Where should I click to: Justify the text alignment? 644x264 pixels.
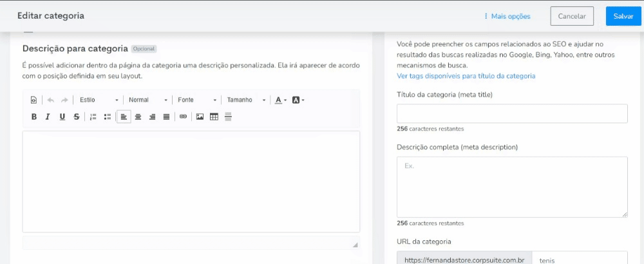tap(166, 117)
